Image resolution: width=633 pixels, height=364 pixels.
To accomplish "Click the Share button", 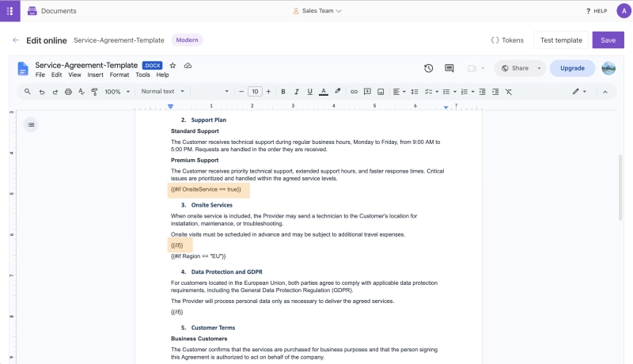I will click(x=515, y=68).
